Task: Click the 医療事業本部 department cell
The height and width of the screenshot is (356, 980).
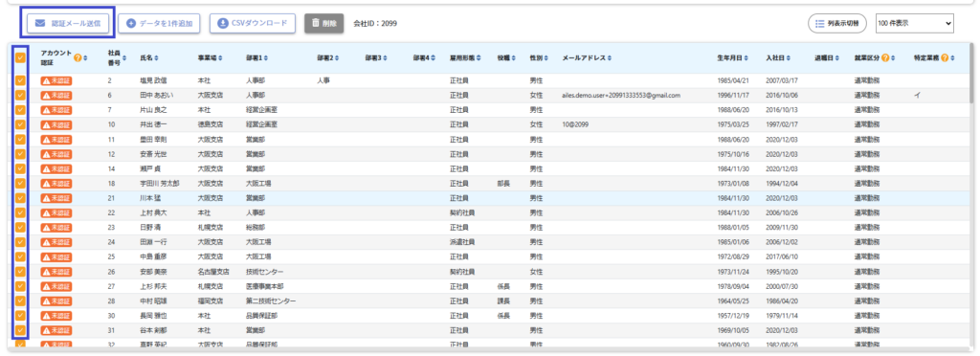Action: [265, 287]
